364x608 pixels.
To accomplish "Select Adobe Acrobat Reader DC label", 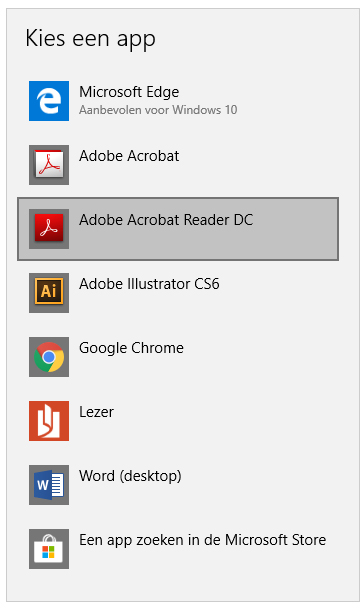I will click(166, 220).
